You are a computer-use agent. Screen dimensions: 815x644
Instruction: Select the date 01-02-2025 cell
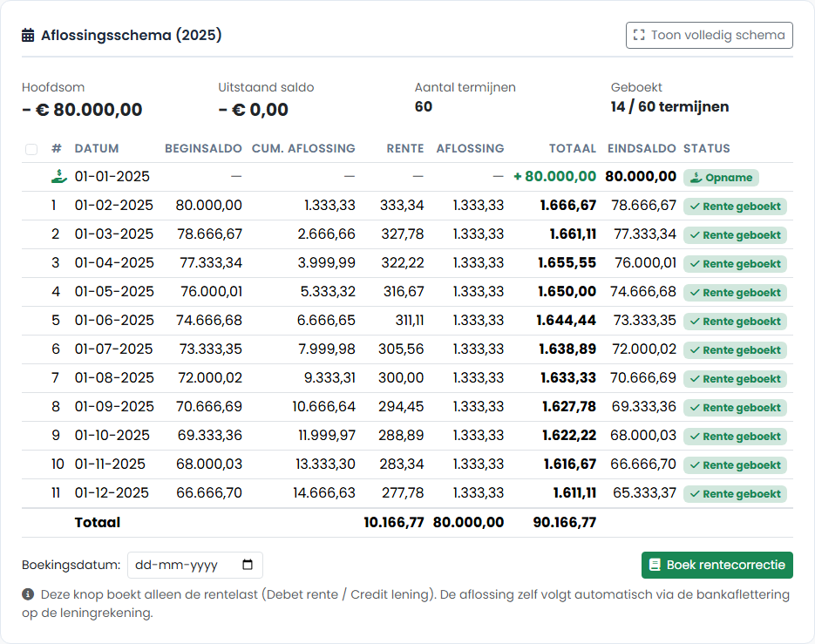click(114, 206)
